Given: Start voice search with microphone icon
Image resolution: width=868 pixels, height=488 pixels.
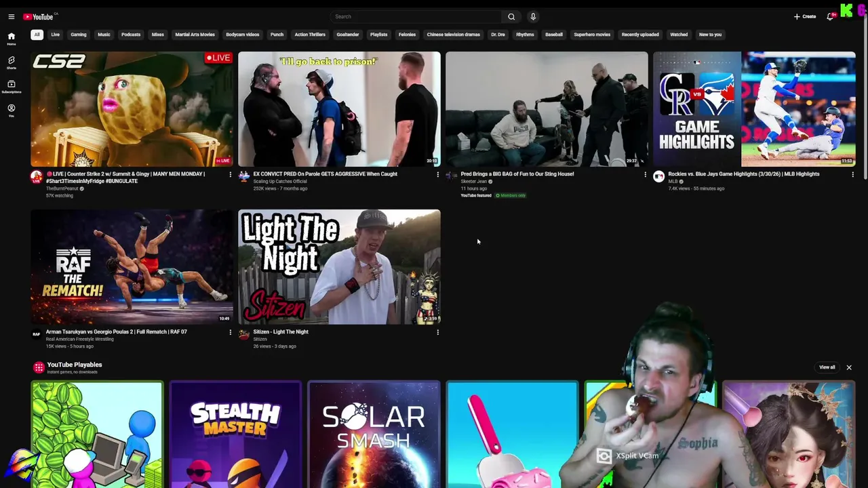Looking at the screenshot, I should 533,16.
